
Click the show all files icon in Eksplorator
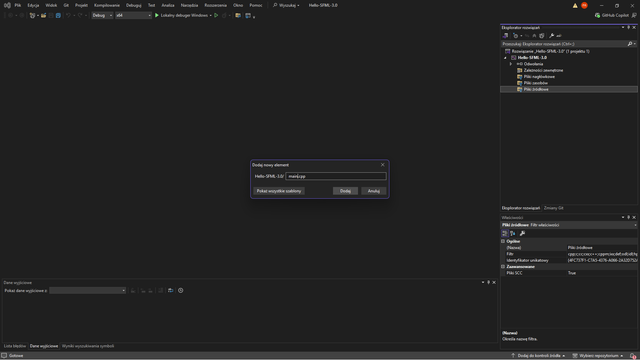coord(542,36)
